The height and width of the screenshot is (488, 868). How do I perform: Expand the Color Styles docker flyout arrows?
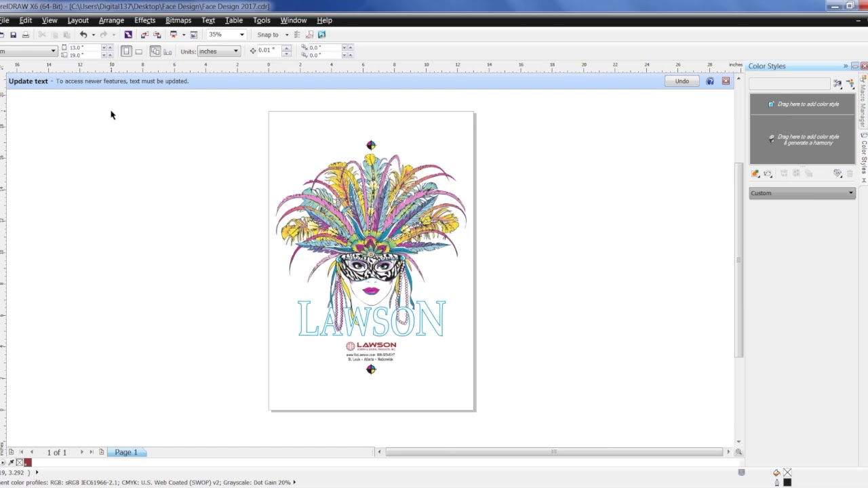tap(846, 66)
